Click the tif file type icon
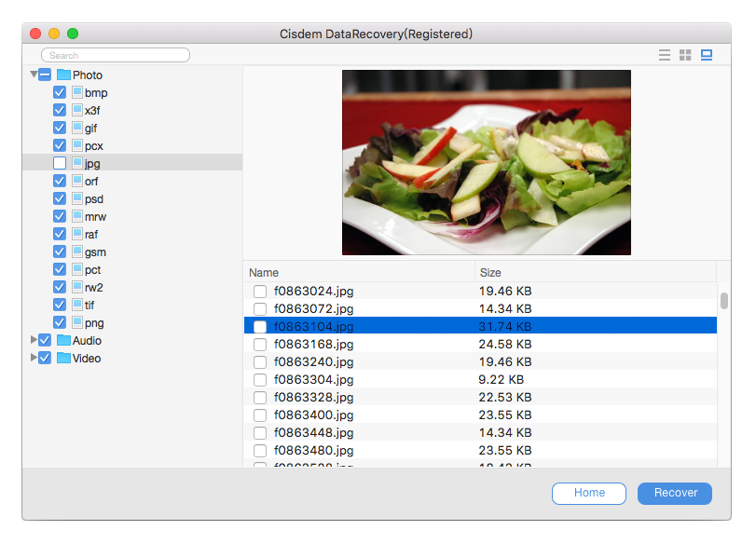 coord(77,305)
